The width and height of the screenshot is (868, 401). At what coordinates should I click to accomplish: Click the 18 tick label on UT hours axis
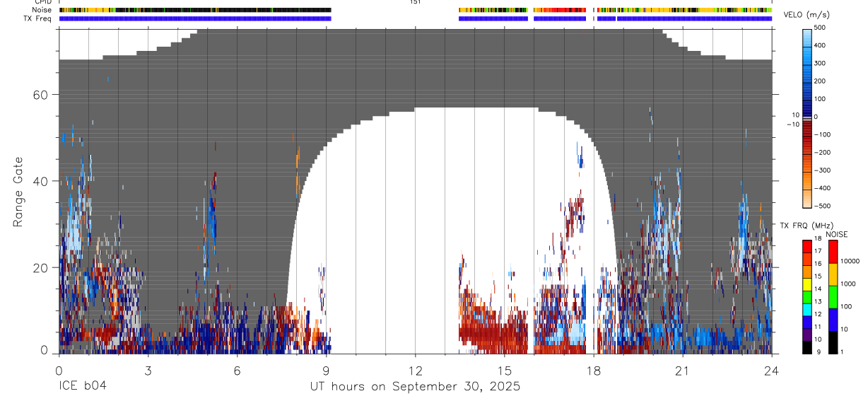pyautogui.click(x=593, y=370)
